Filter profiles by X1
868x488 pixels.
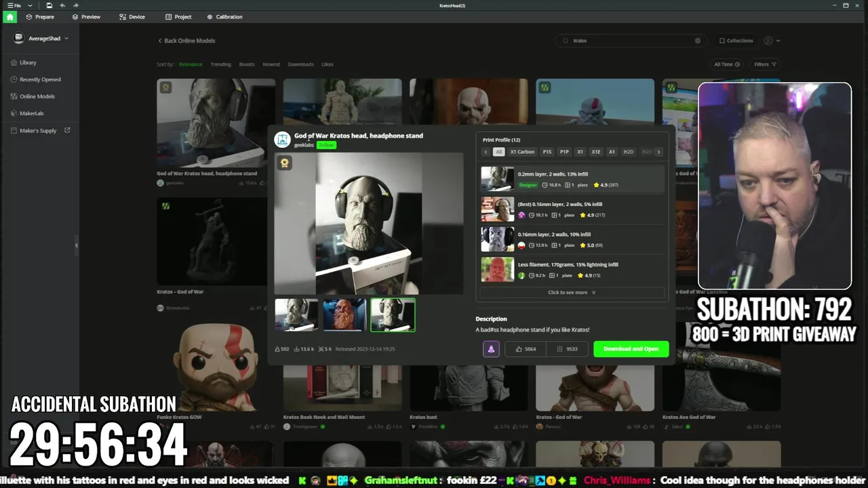(x=580, y=152)
